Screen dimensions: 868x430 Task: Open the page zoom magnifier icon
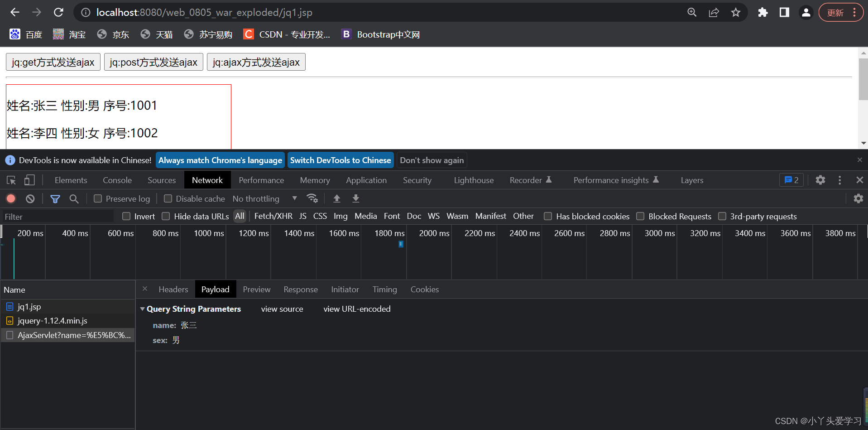click(x=692, y=12)
